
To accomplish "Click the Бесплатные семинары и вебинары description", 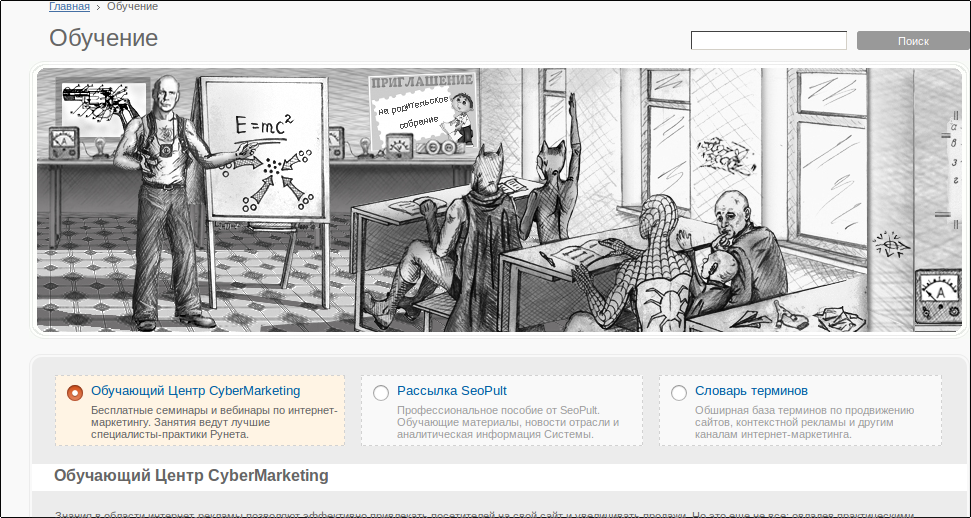I will click(x=214, y=422).
